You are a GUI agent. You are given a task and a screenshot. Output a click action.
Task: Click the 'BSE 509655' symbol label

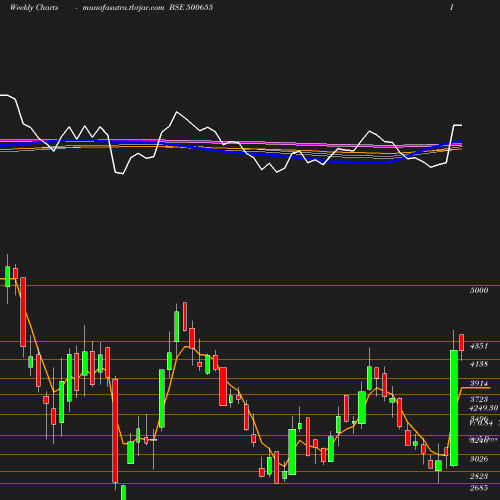[191, 7]
